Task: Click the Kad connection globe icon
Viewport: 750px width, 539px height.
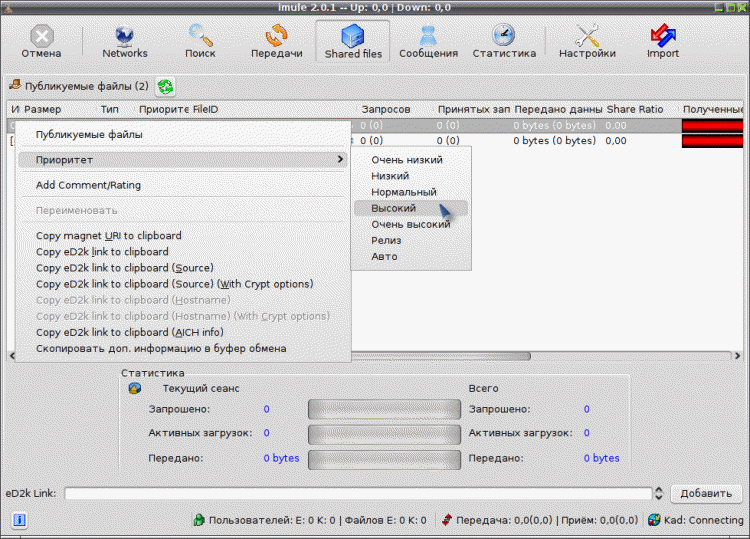Action: pyautogui.click(x=654, y=520)
